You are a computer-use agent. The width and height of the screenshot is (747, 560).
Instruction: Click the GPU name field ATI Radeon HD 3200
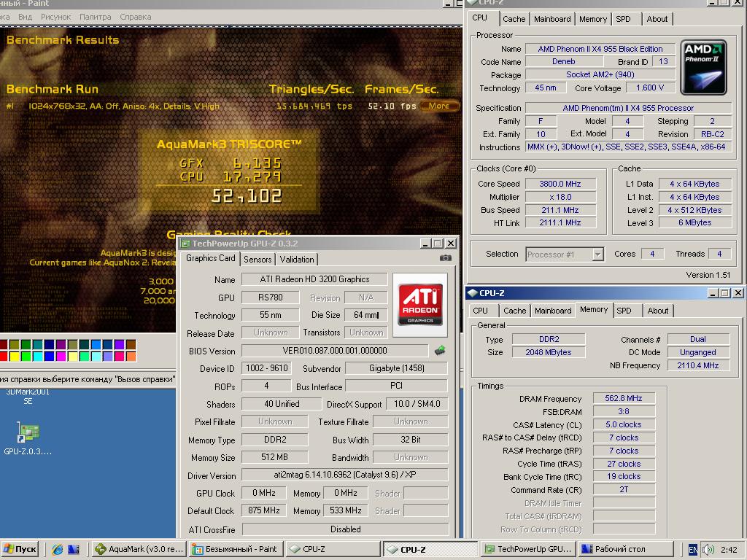click(x=314, y=279)
